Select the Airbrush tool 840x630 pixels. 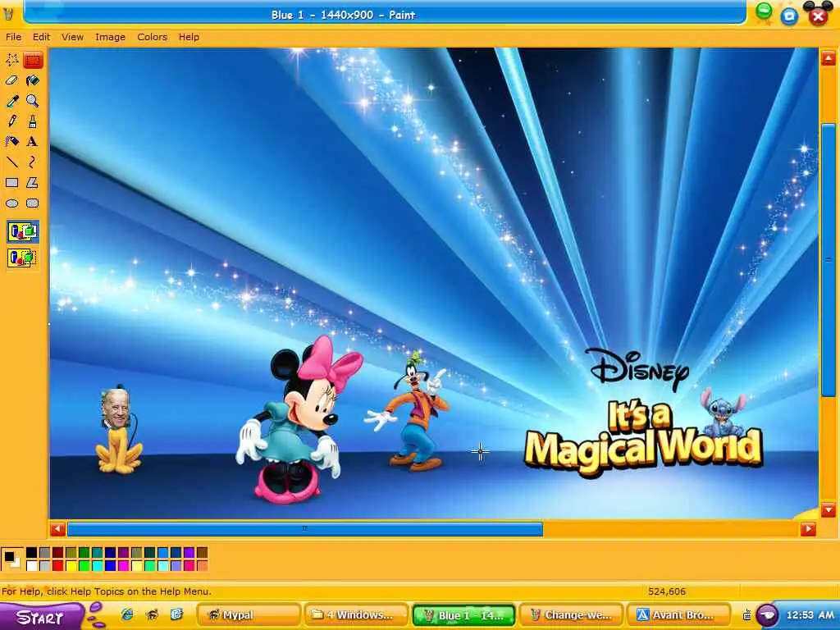(11, 141)
